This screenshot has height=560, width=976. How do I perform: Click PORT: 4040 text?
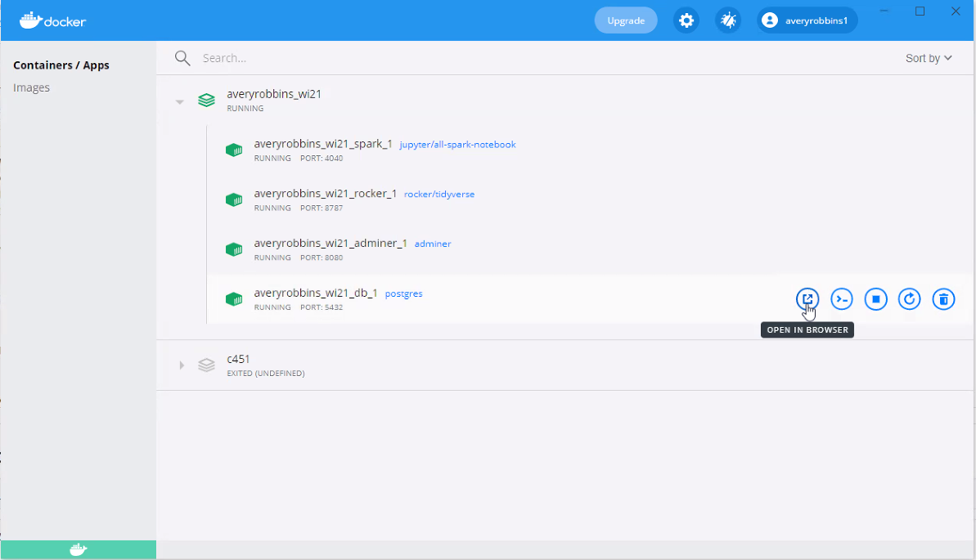coord(322,158)
